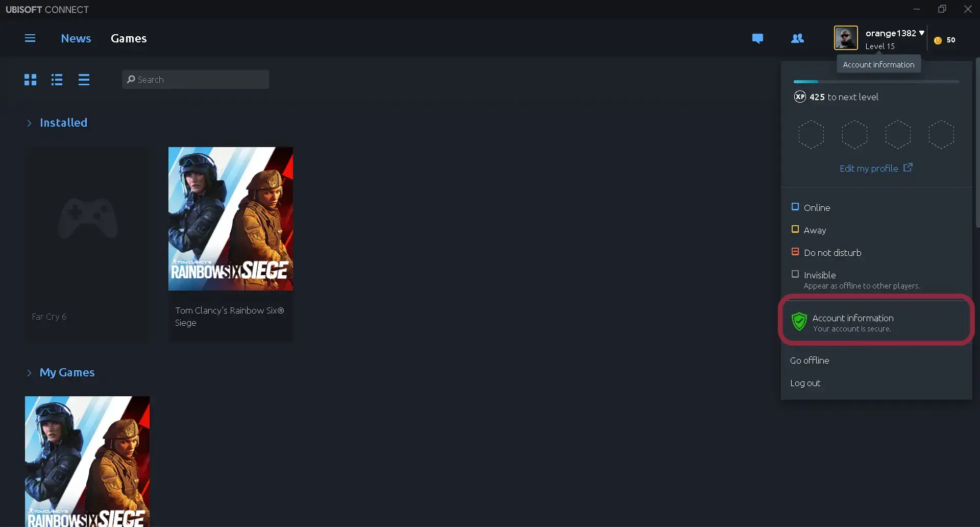
Task: Open Rainbow Six Siege cover in My Games
Action: pyautogui.click(x=87, y=462)
